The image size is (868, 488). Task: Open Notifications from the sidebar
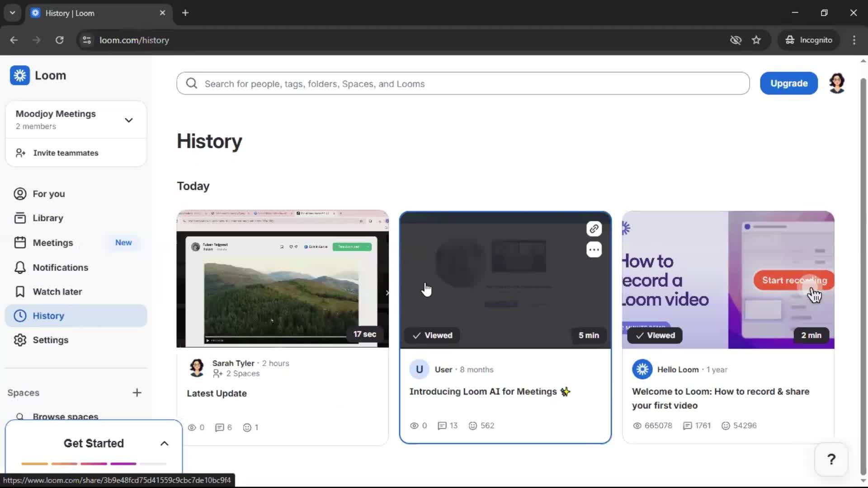(60, 267)
